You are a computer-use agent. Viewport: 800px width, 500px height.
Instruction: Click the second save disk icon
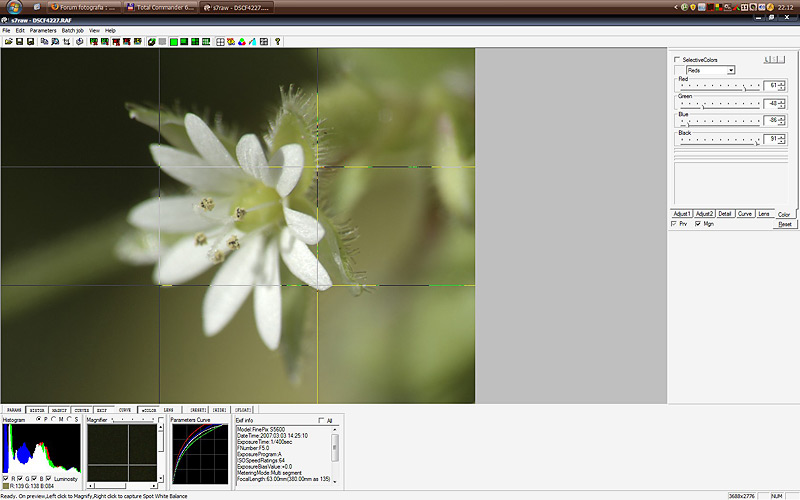[x=31, y=42]
